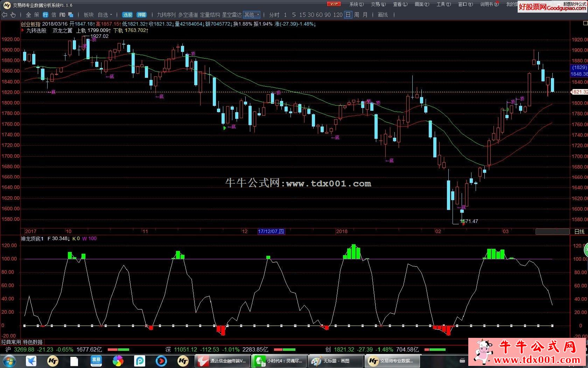Open the 选股 stock picker button
This screenshot has height=368, width=588.
pos(127,15)
